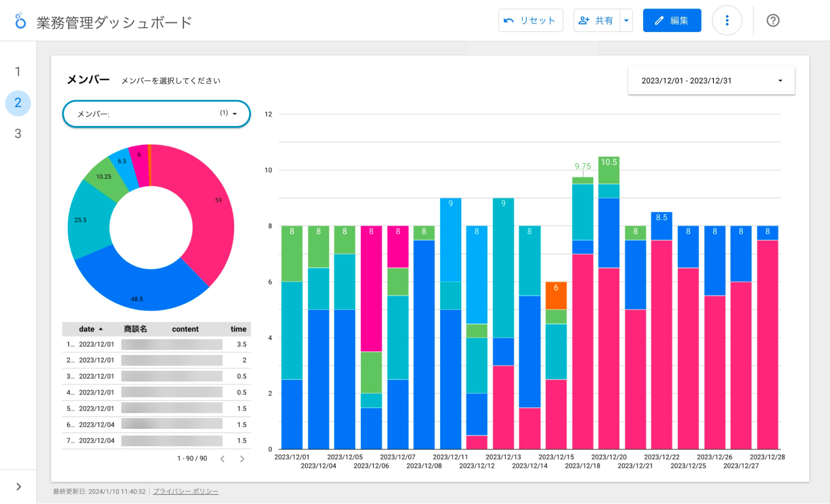Screen dimensions: 830x504
Task: Open the share options dropdown arrow
Action: tap(626, 20)
